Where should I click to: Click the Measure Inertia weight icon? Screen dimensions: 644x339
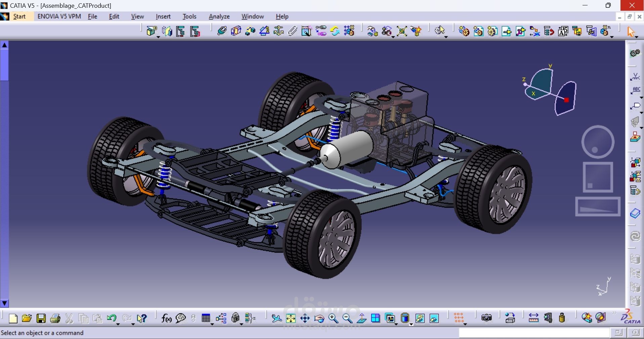(x=562, y=318)
